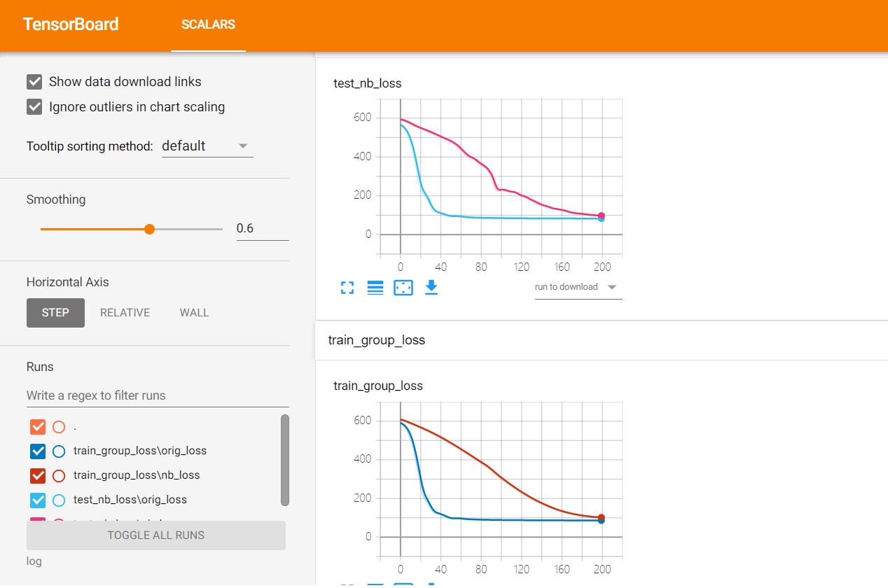
Task: Open the SCALARS tab
Action: [208, 24]
